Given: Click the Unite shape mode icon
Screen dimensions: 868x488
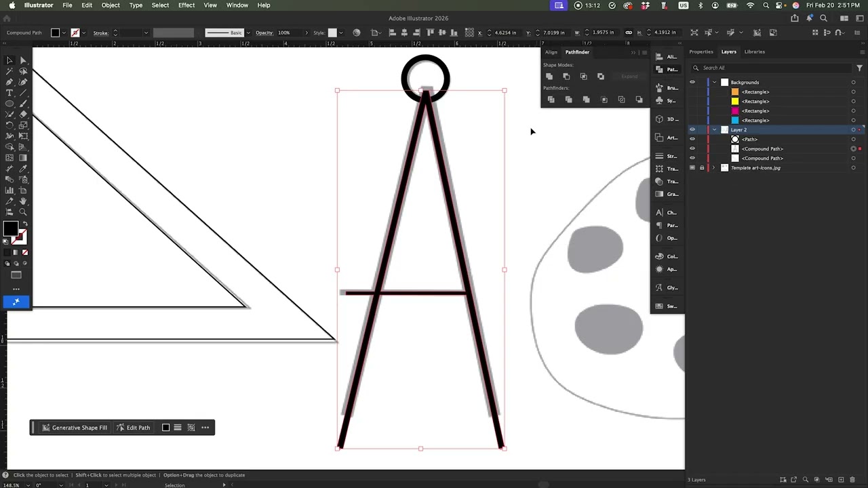Looking at the screenshot, I should click(x=549, y=77).
